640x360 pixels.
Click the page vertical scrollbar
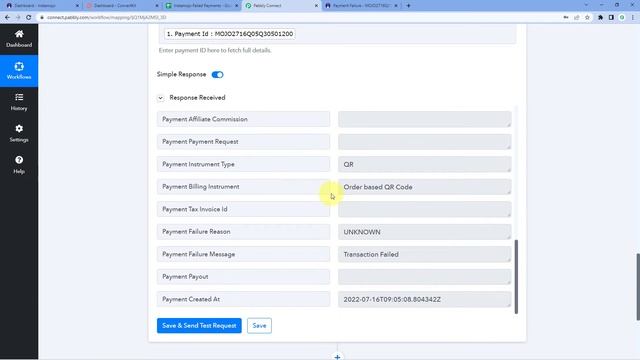pos(638,287)
